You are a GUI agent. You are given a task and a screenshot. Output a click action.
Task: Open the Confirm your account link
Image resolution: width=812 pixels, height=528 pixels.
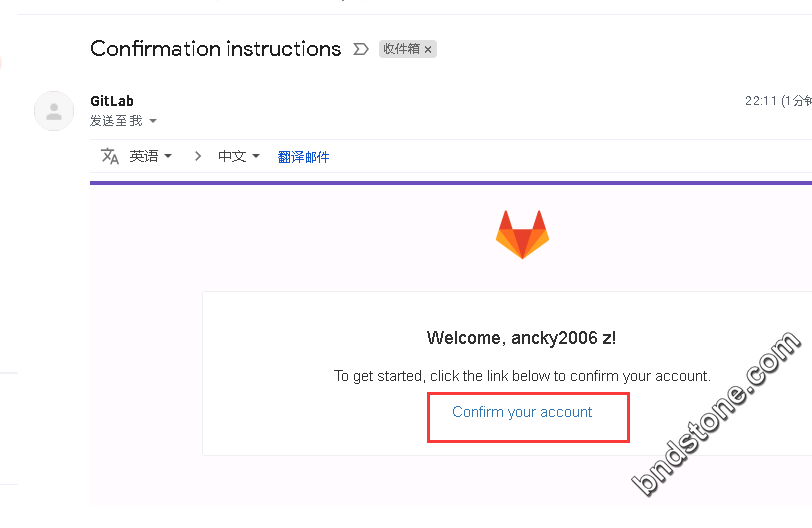click(522, 412)
